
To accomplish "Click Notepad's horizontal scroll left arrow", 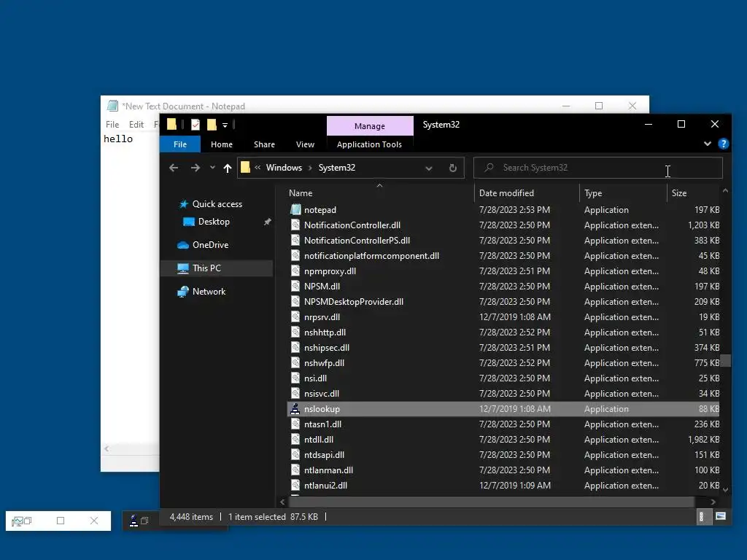I will (107, 448).
